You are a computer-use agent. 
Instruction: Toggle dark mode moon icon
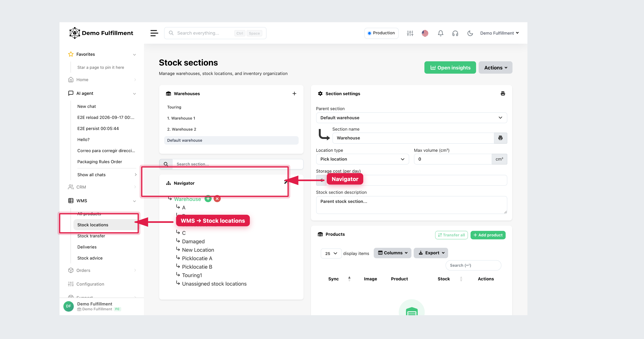click(470, 33)
